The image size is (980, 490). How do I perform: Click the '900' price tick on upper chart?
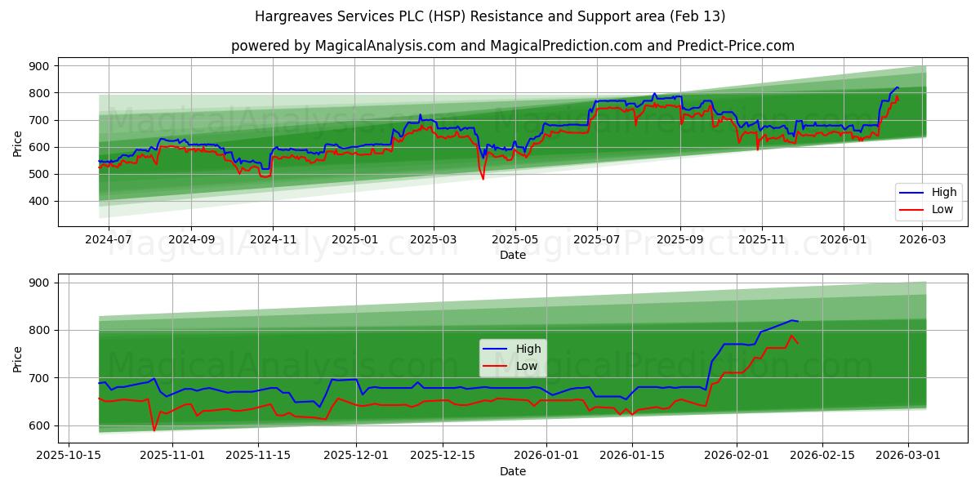point(40,66)
